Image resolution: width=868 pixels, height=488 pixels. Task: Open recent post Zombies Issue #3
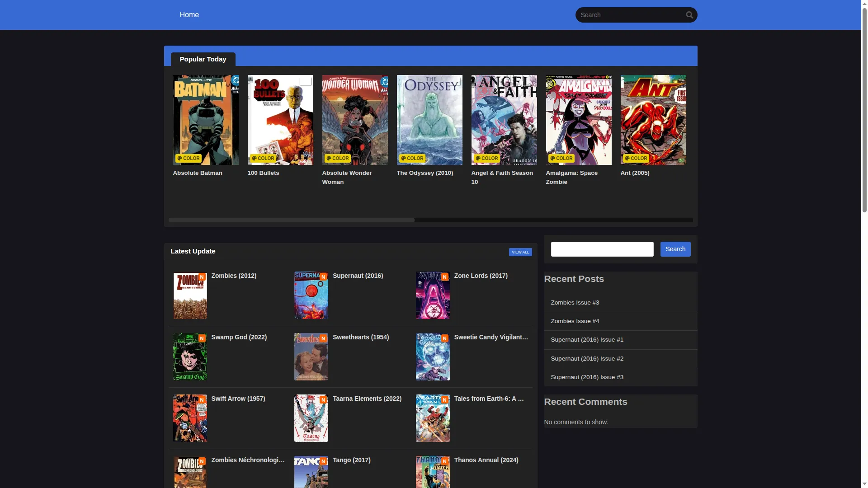click(x=575, y=303)
